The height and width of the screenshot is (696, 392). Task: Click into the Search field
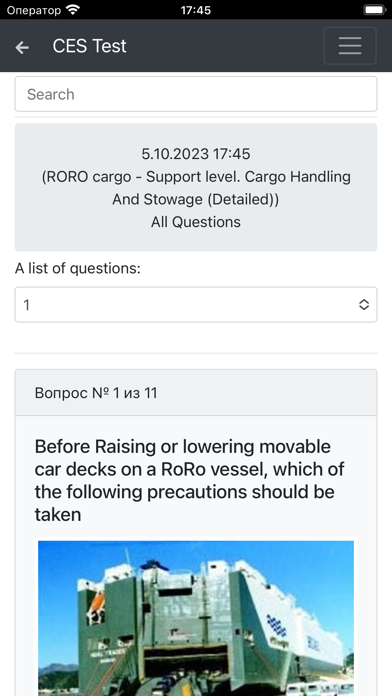click(196, 94)
